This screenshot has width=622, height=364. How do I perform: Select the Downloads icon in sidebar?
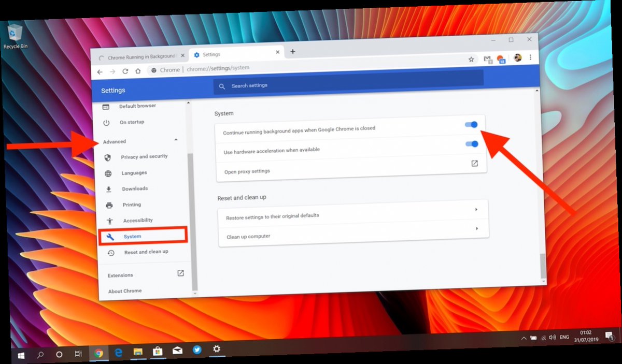click(x=109, y=188)
